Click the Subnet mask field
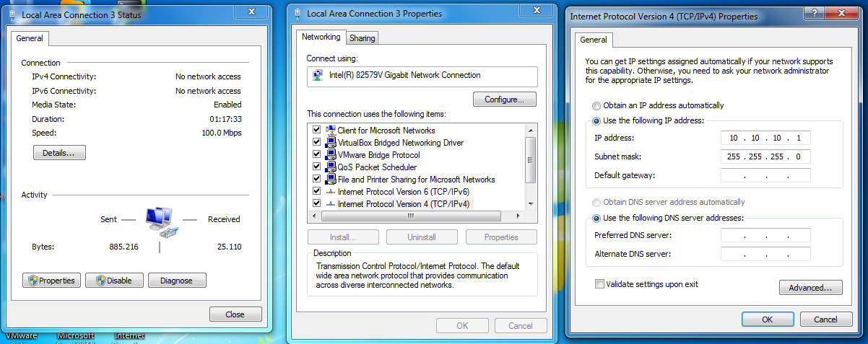Viewport: 868px width, 344px height. pyautogui.click(x=765, y=156)
